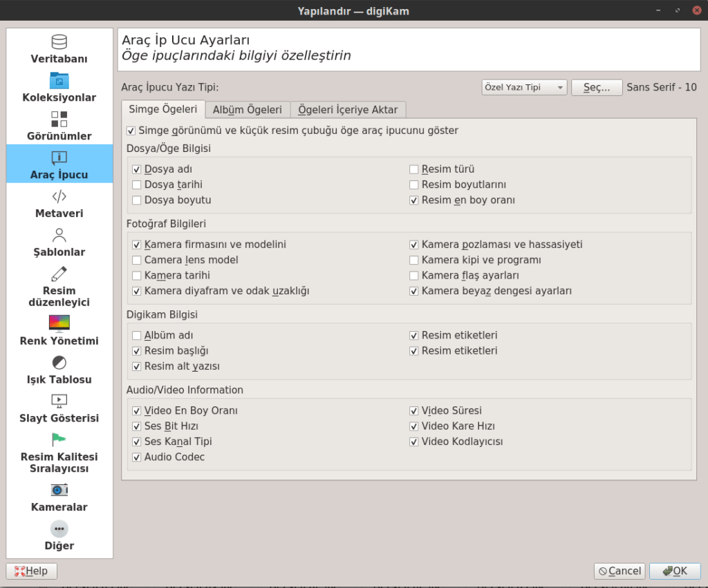Click the "Araç İp Ucu Ayarları" page title
The height and width of the screenshot is (588, 708).
[185, 40]
